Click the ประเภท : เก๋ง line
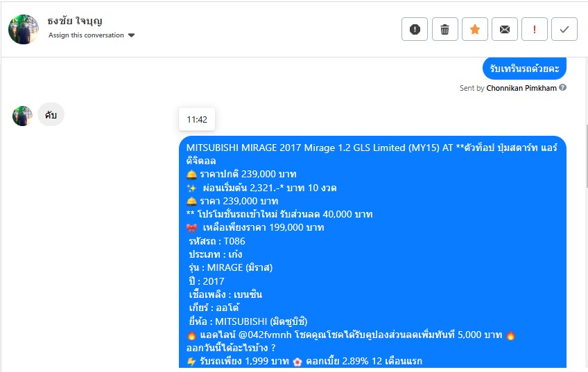The image size is (588, 372). (x=216, y=254)
